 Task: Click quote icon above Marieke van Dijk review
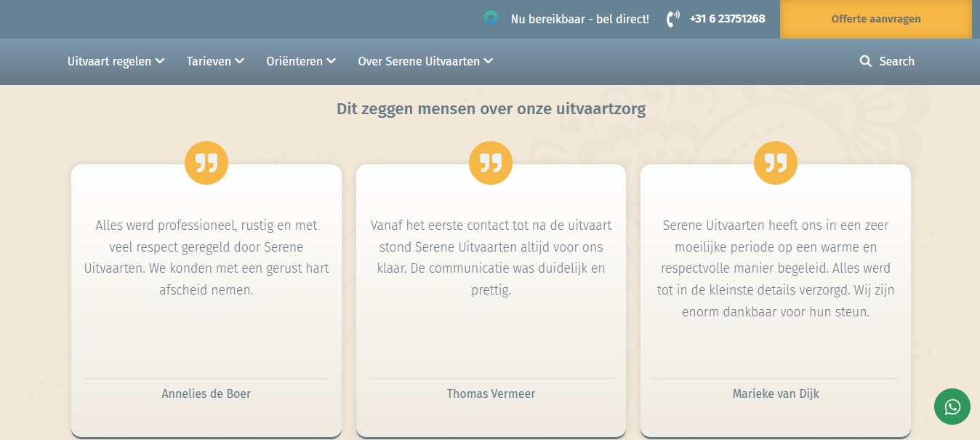click(775, 163)
